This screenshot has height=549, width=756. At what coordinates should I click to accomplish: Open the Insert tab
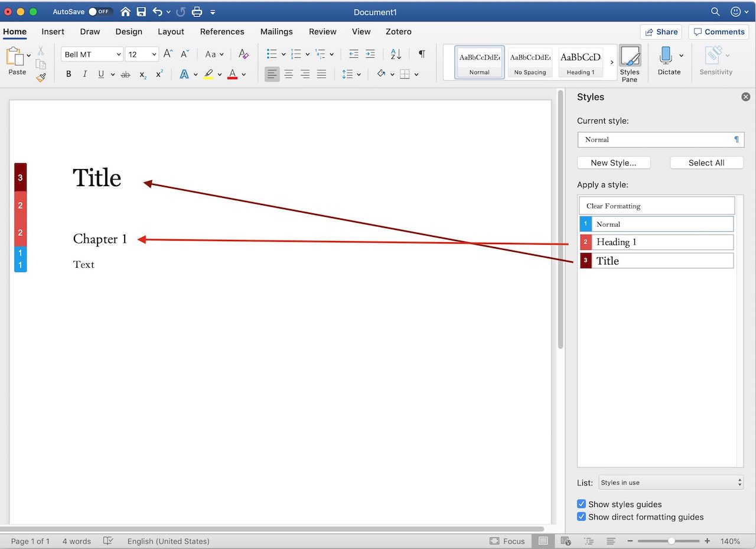[53, 31]
